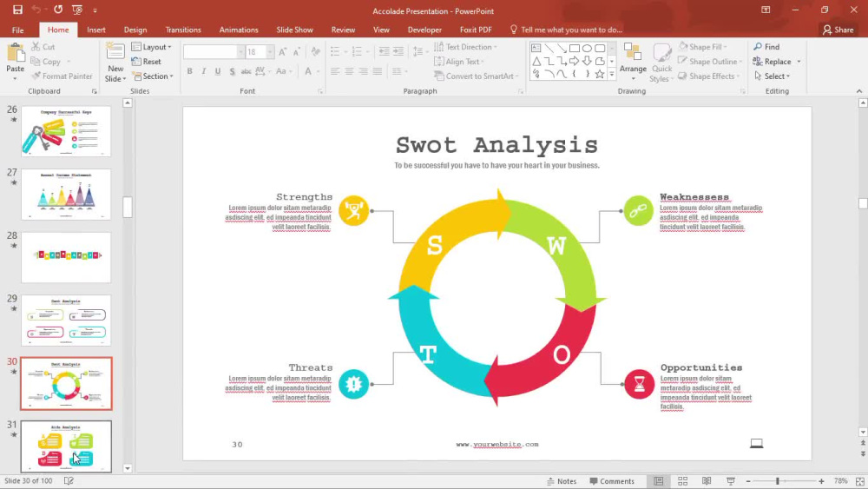Screen dimensions: 868x489
Task: Click the Find magnifier command
Action: tap(766, 47)
